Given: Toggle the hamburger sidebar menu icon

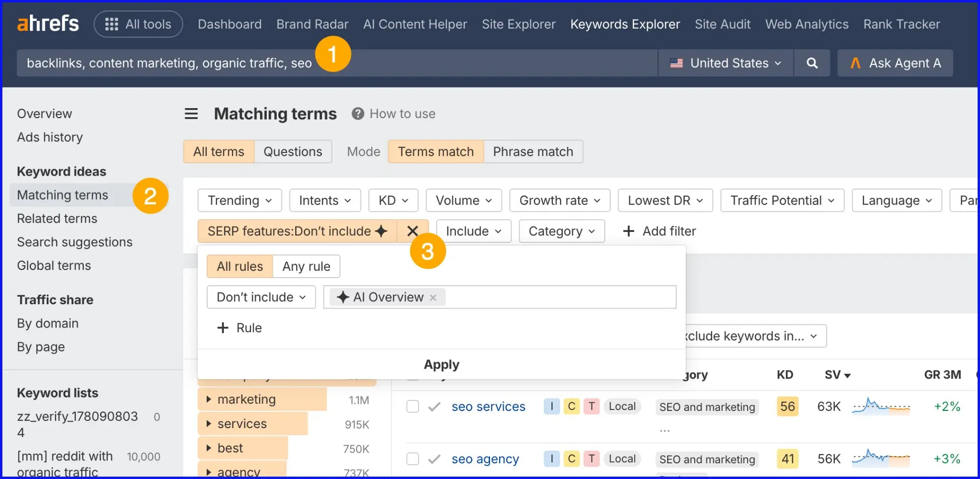Looking at the screenshot, I should pos(191,114).
